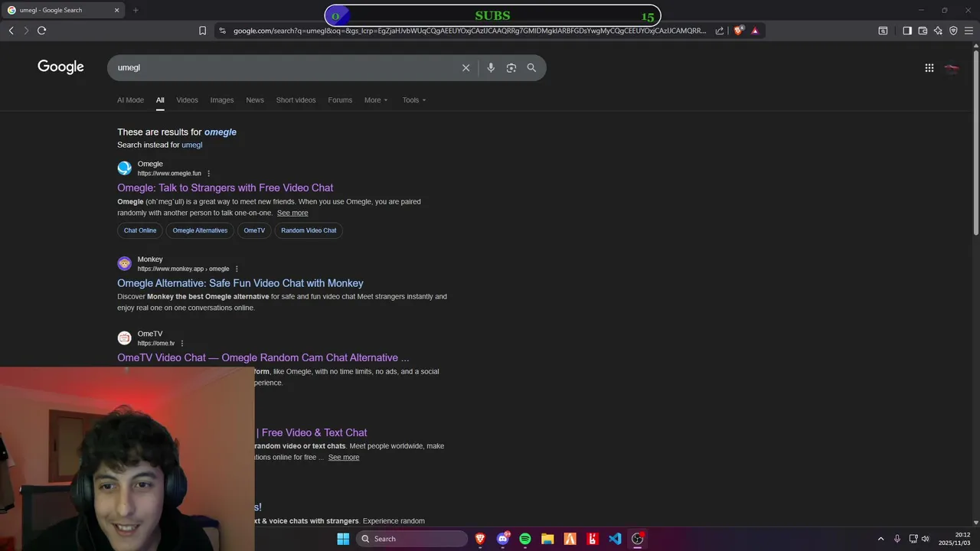Share this page via share icon
The image size is (980, 551).
point(720,31)
